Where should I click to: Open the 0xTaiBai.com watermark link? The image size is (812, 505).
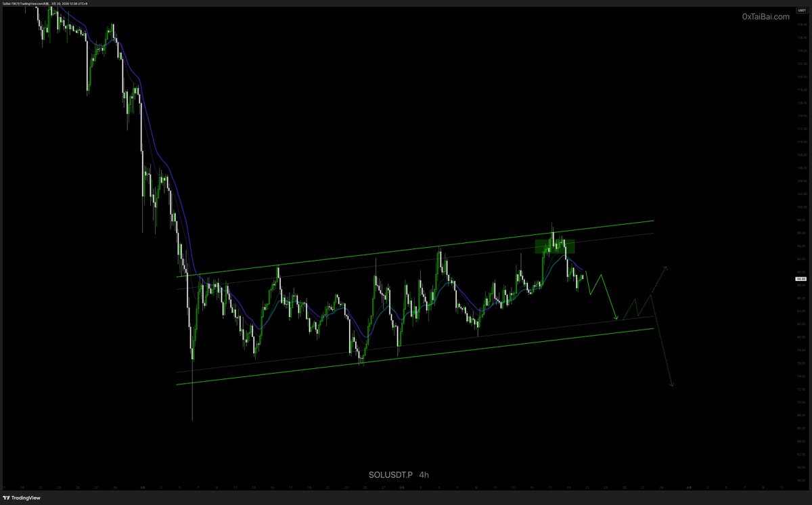coord(765,17)
